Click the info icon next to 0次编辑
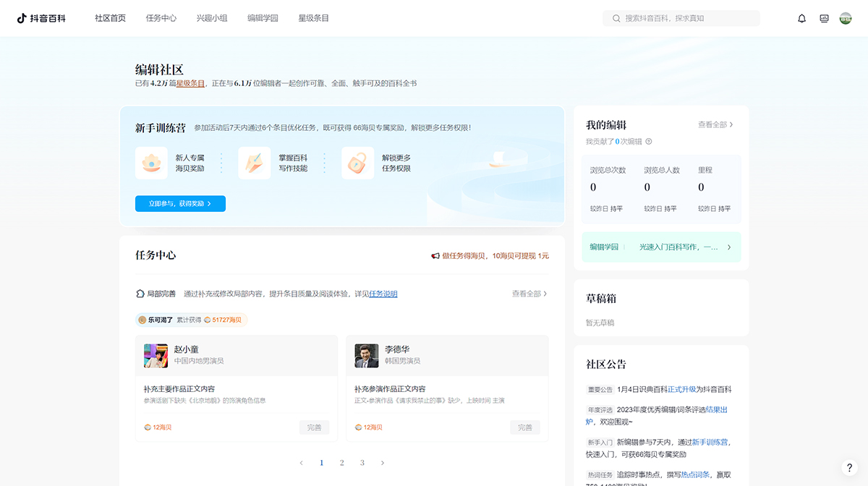The image size is (868, 486). pos(647,141)
